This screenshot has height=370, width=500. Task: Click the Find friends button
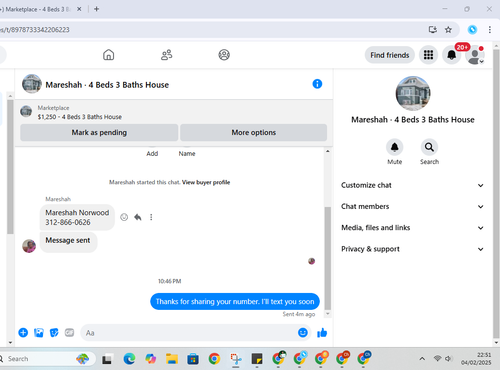pyautogui.click(x=389, y=55)
